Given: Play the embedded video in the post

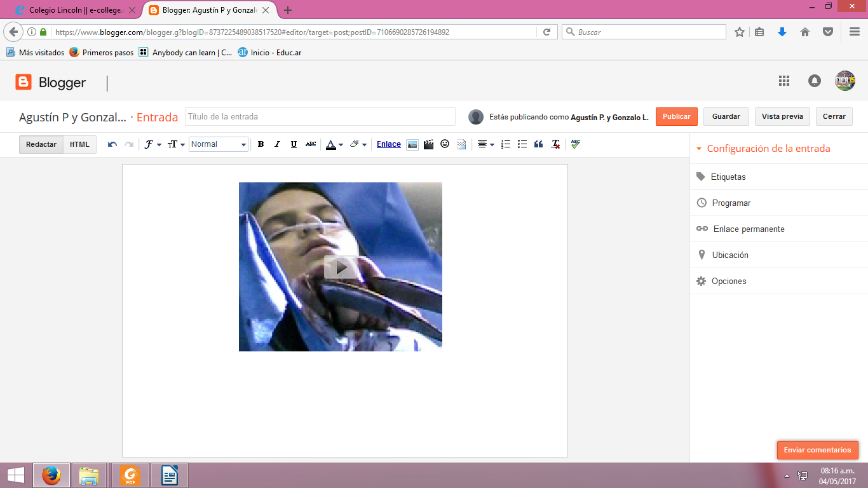Looking at the screenshot, I should (341, 267).
